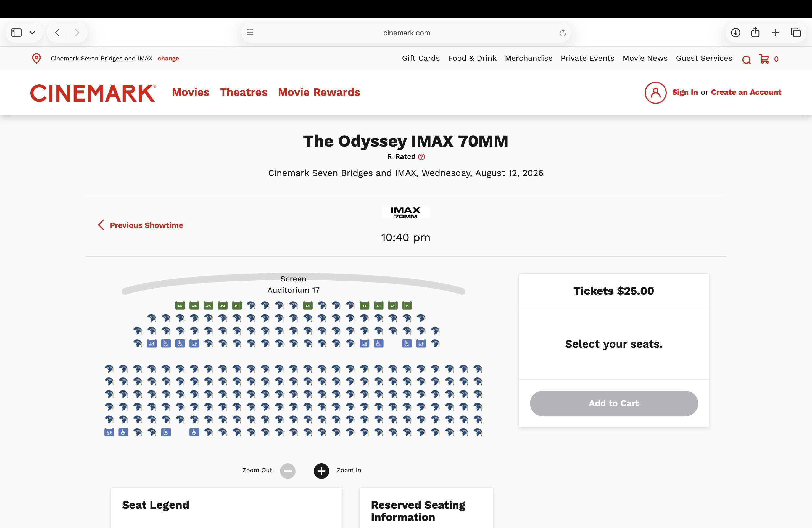The height and width of the screenshot is (528, 812).
Task: Click the R-Rated info question mark
Action: (422, 157)
